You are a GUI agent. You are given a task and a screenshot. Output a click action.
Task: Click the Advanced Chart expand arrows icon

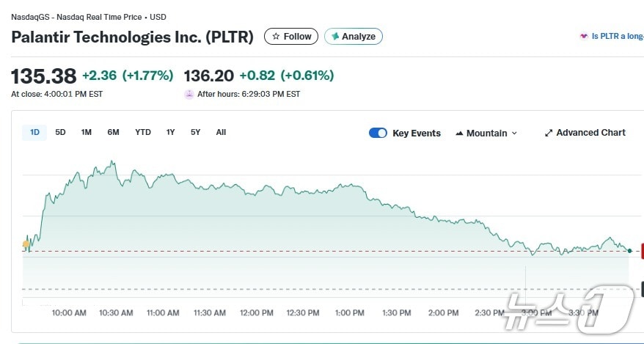pos(549,133)
